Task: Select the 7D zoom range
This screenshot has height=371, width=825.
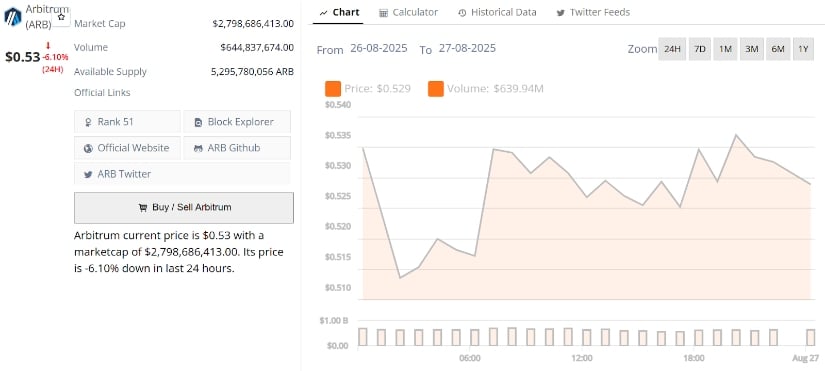Action: (x=700, y=49)
